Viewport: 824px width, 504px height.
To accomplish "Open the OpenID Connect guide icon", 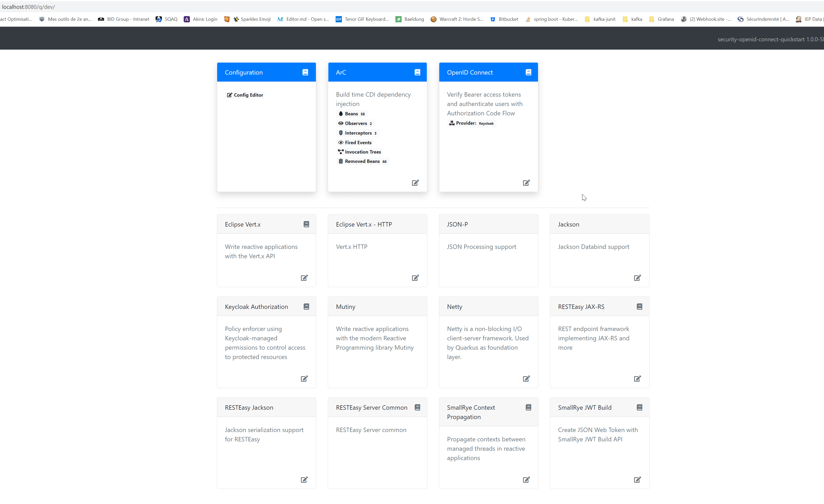I will click(x=528, y=72).
